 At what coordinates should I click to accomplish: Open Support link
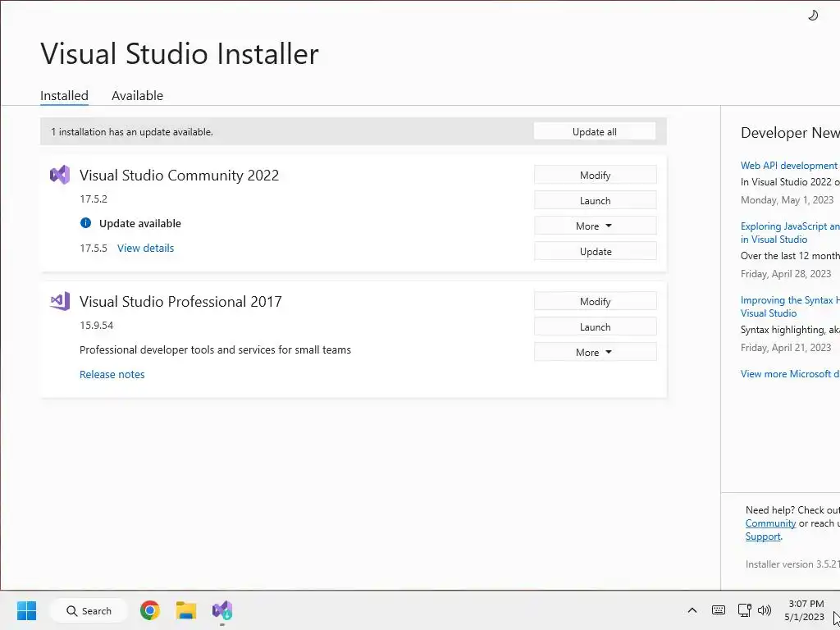[763, 536]
